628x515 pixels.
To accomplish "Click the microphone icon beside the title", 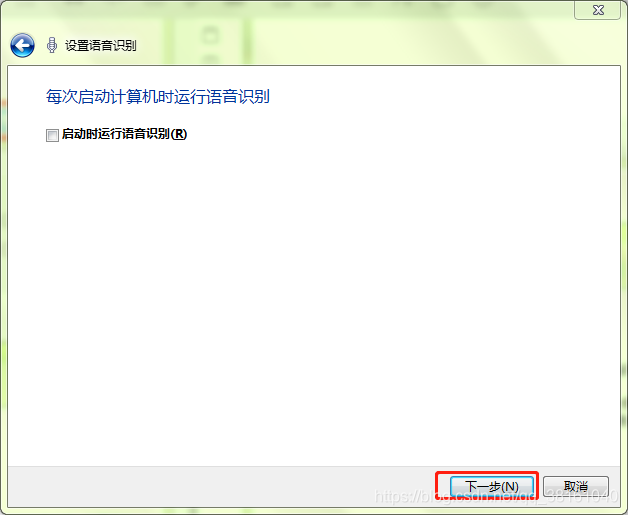I will [52, 45].
